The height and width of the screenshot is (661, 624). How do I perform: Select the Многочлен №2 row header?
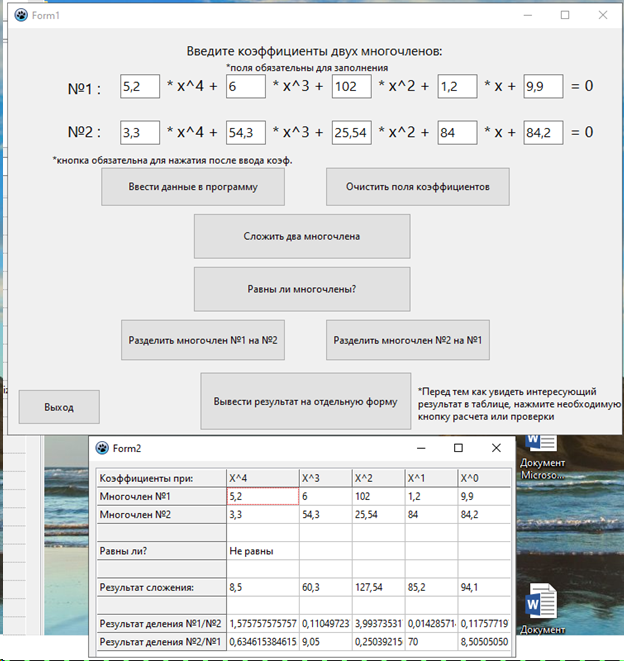coord(161,515)
